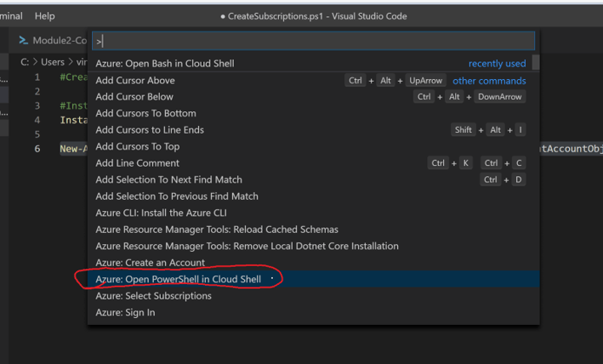The width and height of the screenshot is (603, 364).
Task: Choose Remove Local Dotnet Core Installation
Action: [247, 246]
